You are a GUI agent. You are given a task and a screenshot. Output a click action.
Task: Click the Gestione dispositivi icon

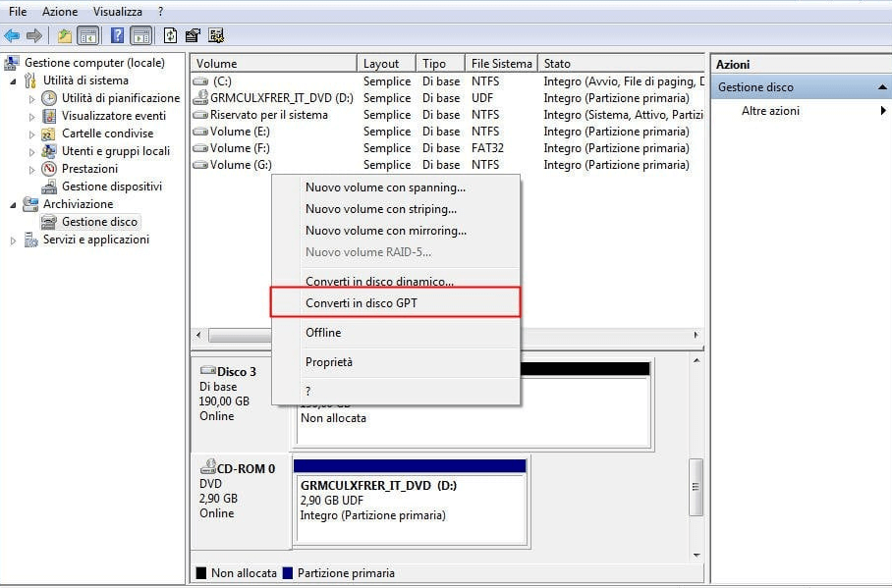coord(49,186)
